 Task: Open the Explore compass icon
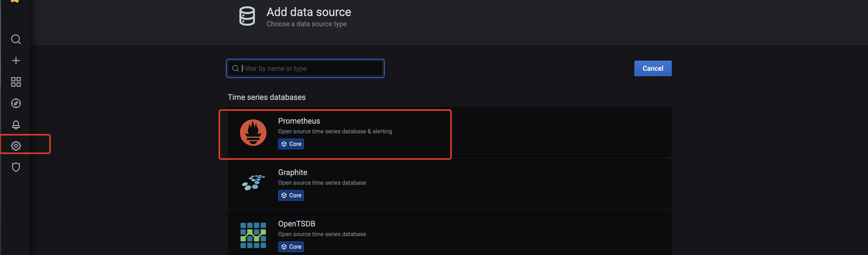tap(16, 103)
